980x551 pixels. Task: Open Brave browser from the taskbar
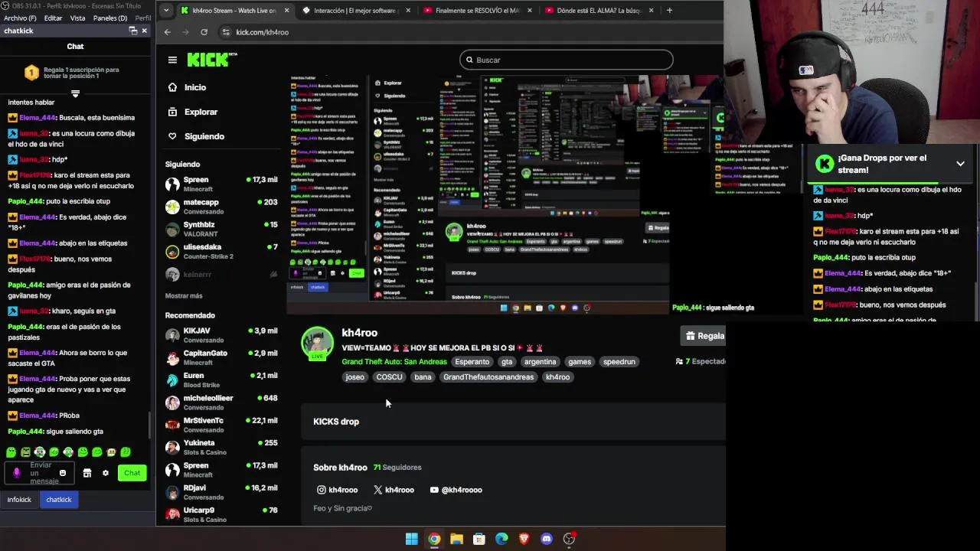click(524, 539)
